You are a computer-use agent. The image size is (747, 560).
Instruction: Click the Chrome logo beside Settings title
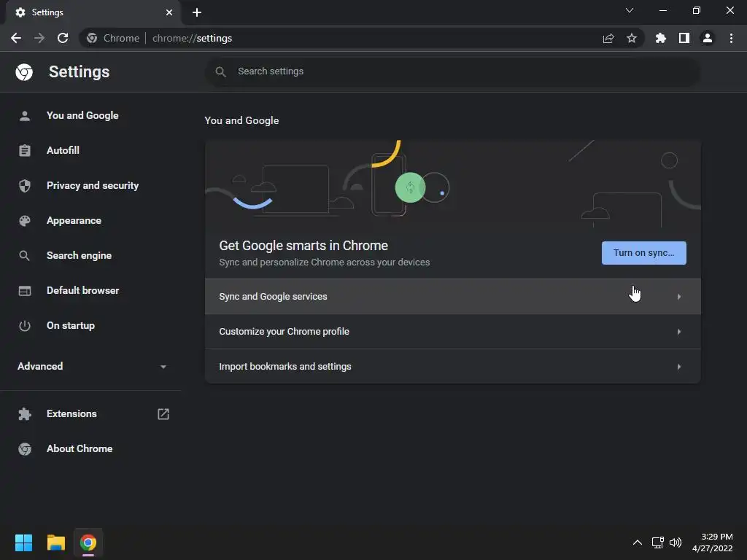[24, 72]
